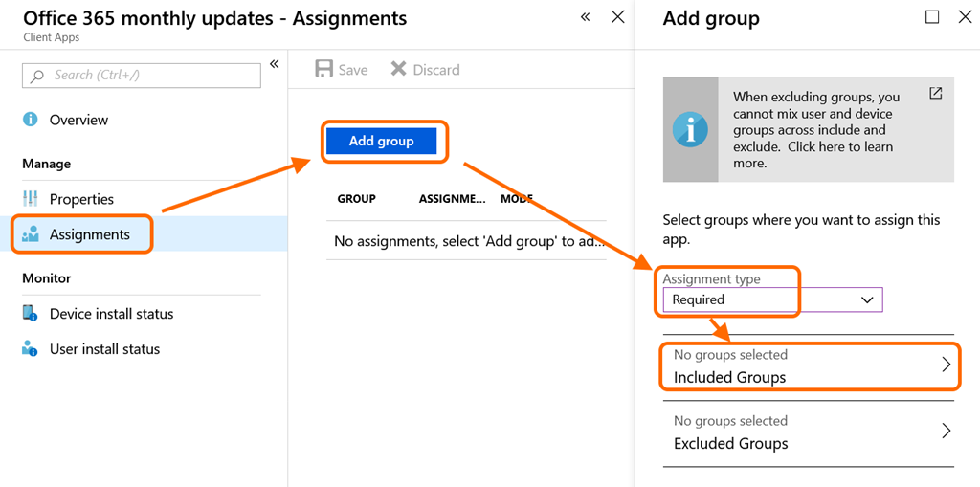Select Device install status menu item
This screenshot has width=980, height=487.
[x=111, y=314]
